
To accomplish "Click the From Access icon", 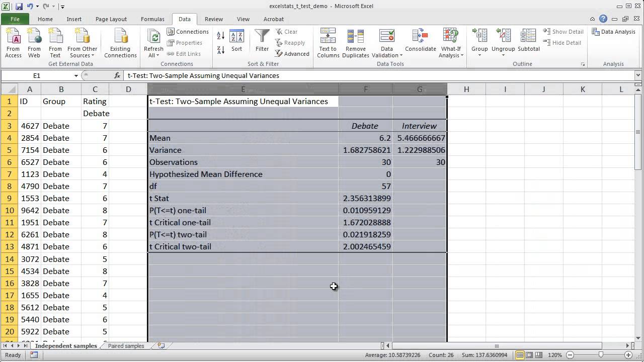I will [13, 43].
